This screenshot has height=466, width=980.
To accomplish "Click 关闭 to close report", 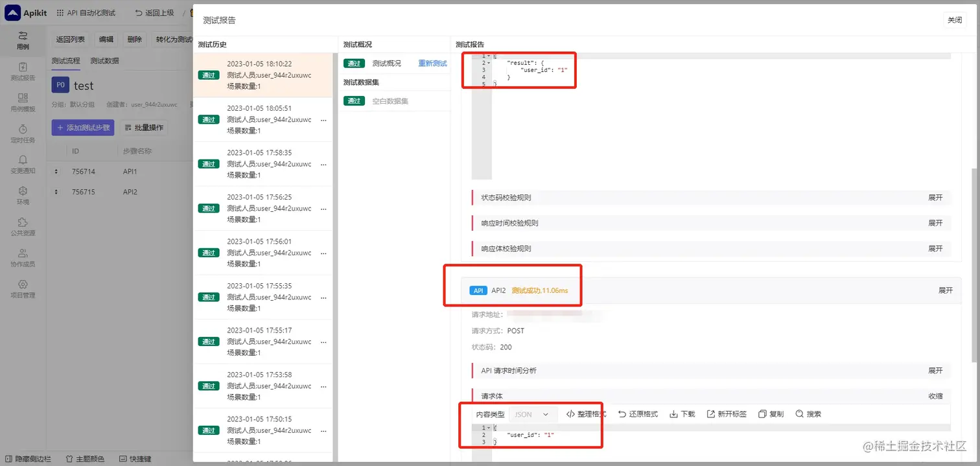I will pos(955,20).
